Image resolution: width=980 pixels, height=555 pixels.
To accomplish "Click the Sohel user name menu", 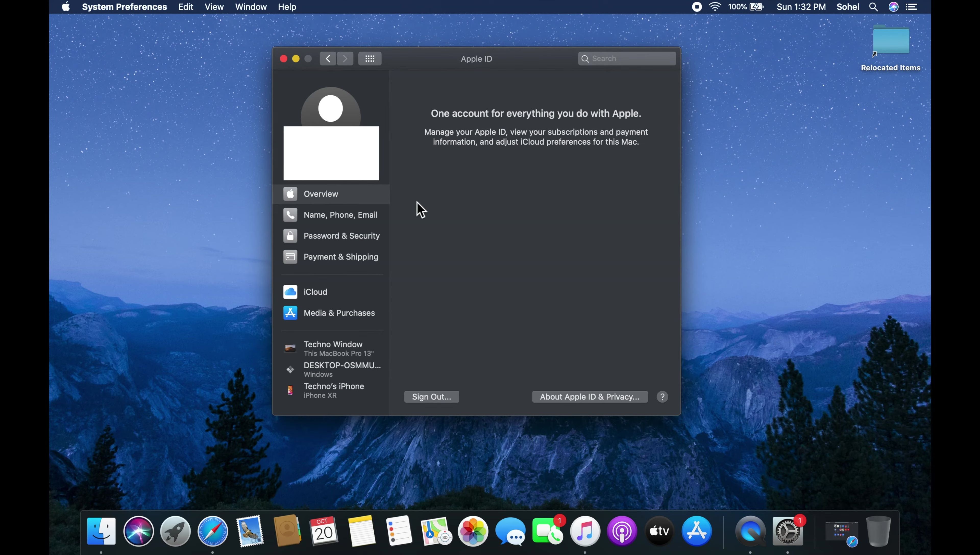I will point(848,7).
